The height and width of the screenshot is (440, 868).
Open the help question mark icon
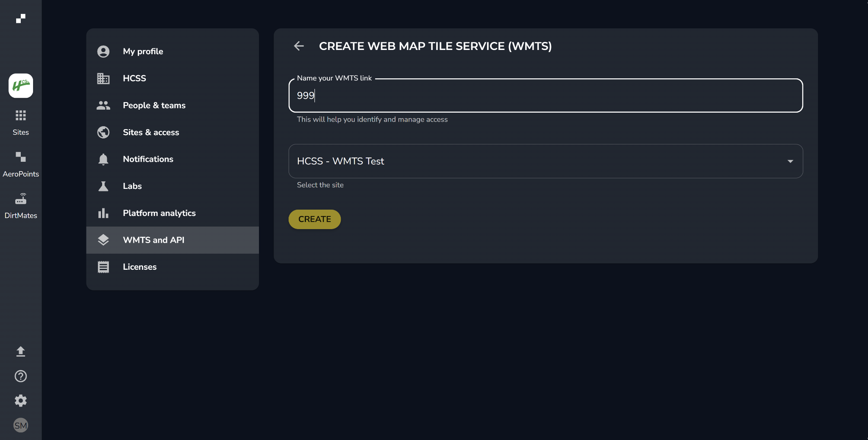(x=21, y=376)
